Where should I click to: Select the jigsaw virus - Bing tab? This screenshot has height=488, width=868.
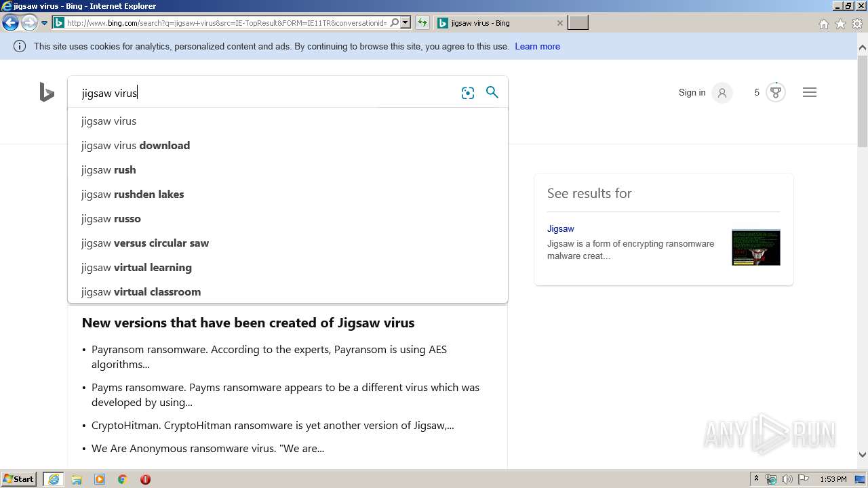coord(500,23)
